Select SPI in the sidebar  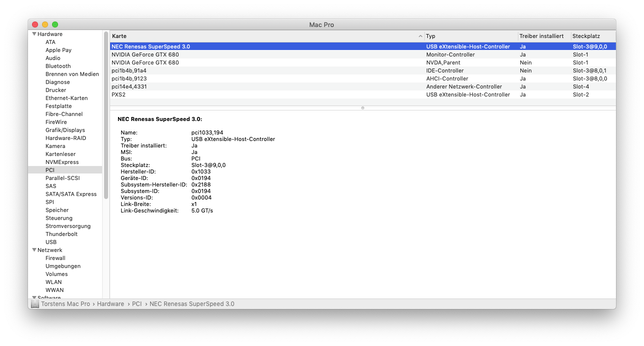(50, 202)
